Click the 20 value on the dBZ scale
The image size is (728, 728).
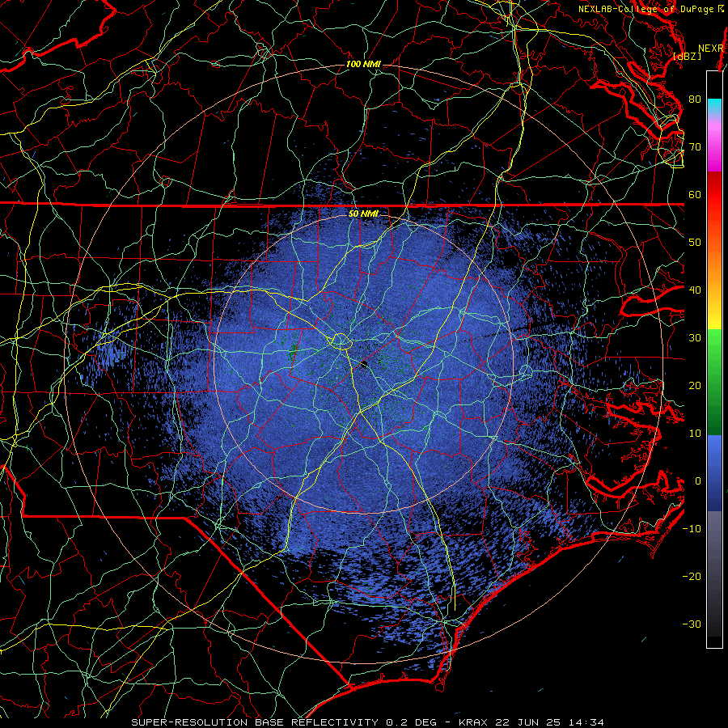[695, 385]
